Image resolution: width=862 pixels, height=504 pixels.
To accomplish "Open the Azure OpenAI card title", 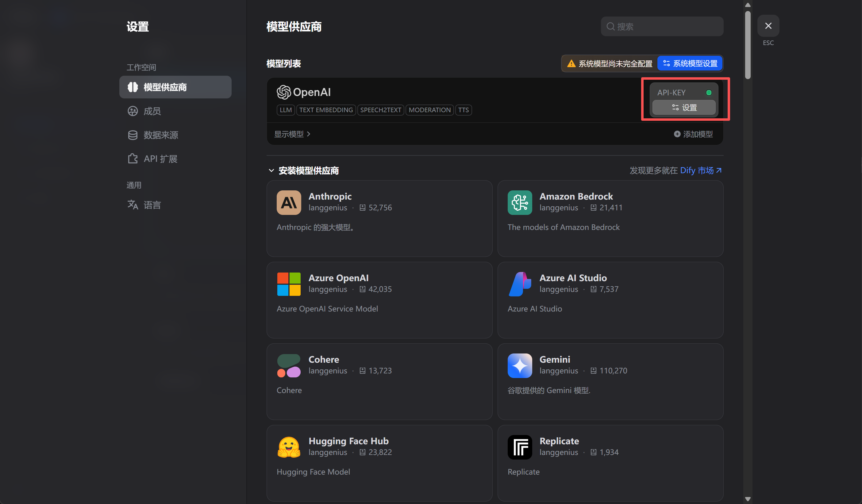I will pyautogui.click(x=338, y=278).
